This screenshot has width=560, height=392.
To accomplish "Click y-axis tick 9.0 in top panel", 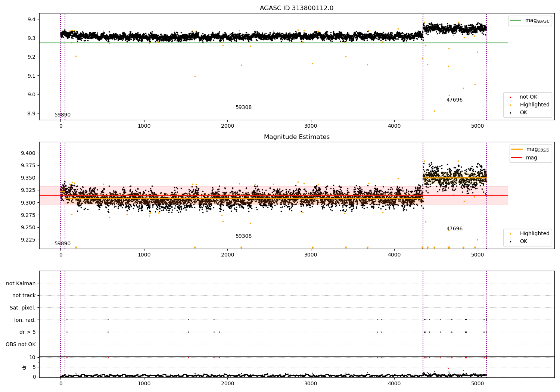I will click(x=31, y=95).
